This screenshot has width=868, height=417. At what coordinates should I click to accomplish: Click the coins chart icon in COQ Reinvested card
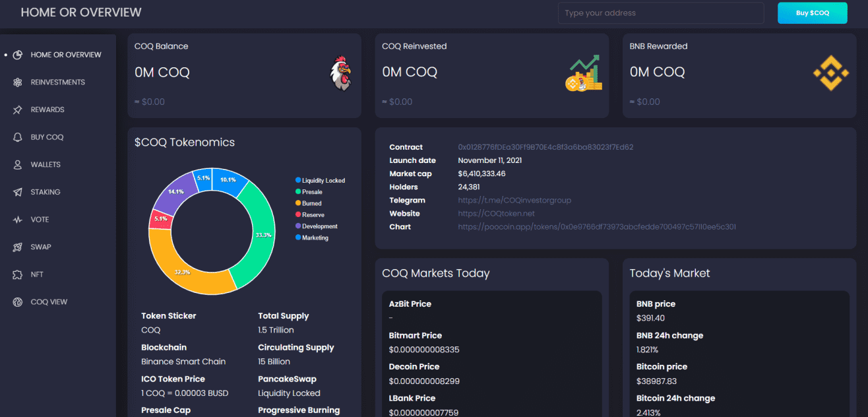click(584, 73)
